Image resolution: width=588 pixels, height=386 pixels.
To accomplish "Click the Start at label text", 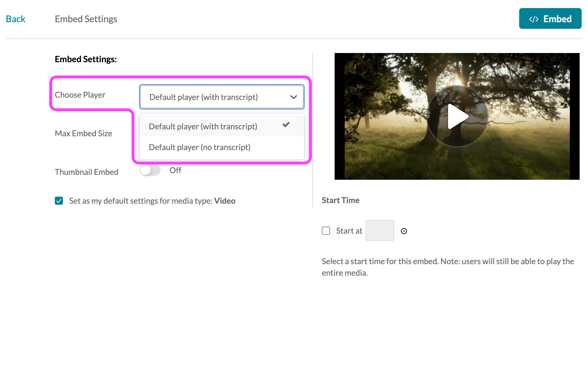I will pos(349,231).
